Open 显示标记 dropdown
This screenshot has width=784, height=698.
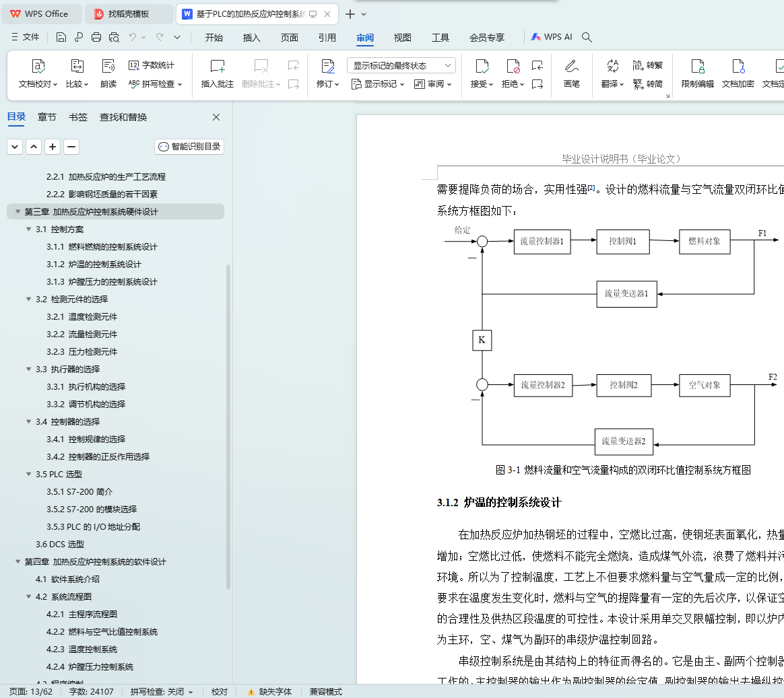coord(378,84)
